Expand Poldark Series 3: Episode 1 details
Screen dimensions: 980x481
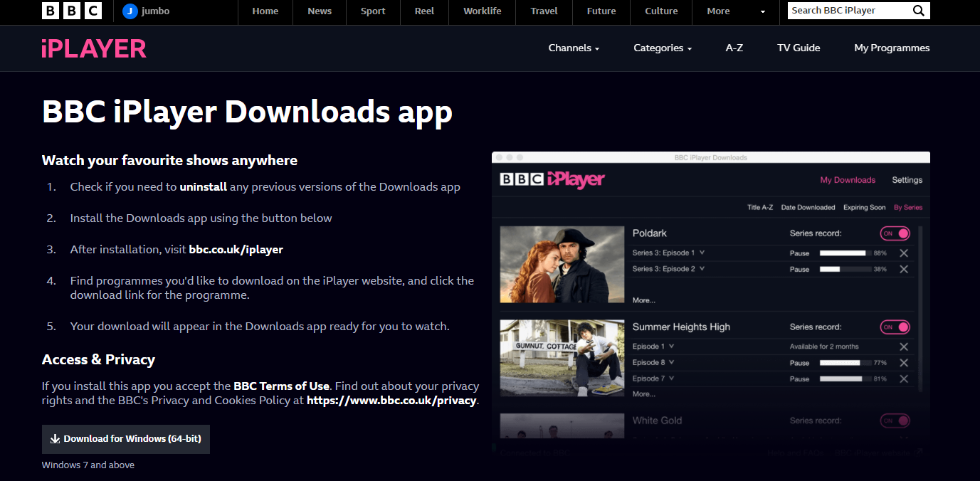[x=702, y=253]
